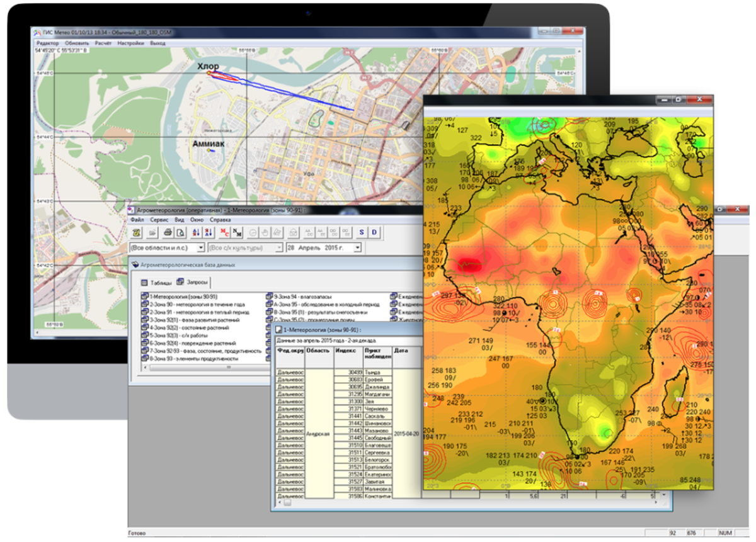The width and height of the screenshot is (756, 542).
Task: Click table cell with index 31445
Action: coord(348,438)
